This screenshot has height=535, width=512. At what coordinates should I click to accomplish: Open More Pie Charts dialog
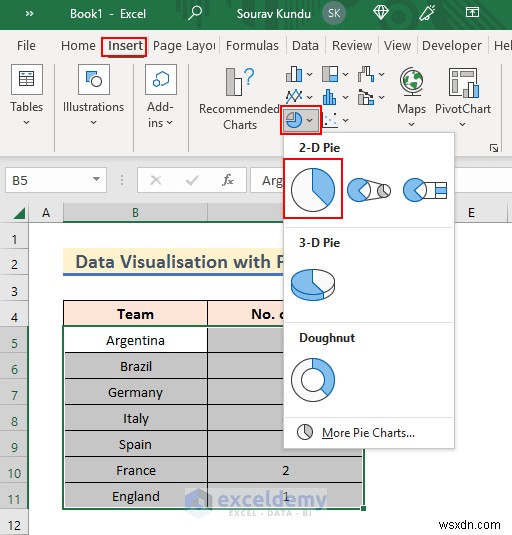pos(368,433)
